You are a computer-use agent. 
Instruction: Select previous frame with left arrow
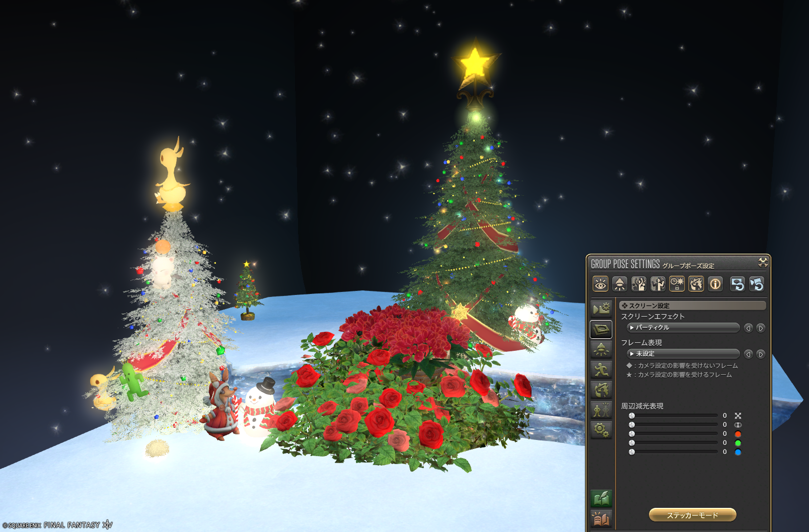[749, 354]
